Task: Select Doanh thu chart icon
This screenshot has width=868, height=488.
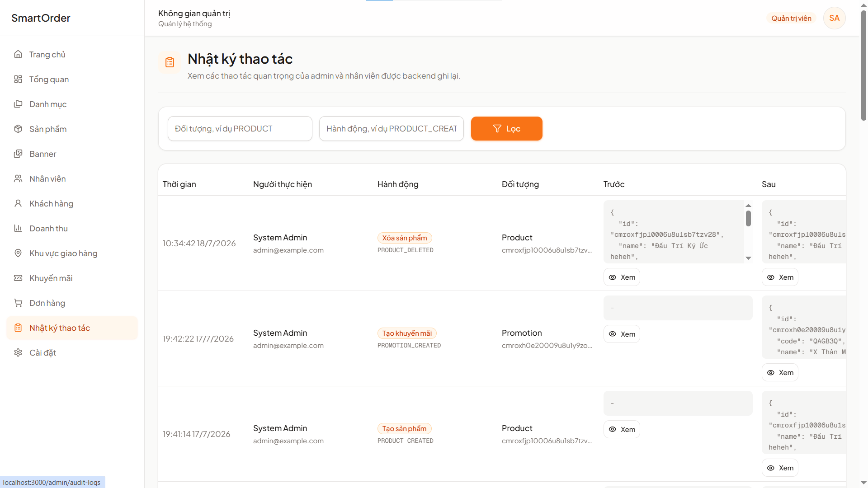Action: coord(18,228)
